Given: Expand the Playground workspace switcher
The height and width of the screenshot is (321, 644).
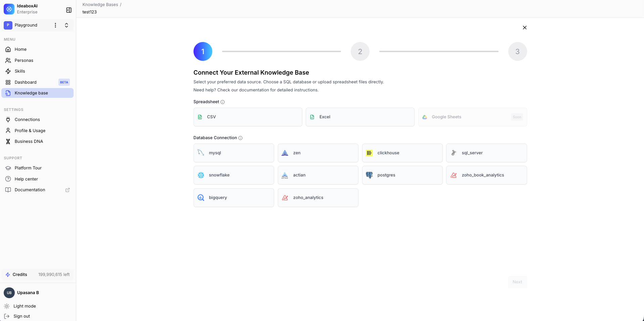Looking at the screenshot, I should click(67, 25).
